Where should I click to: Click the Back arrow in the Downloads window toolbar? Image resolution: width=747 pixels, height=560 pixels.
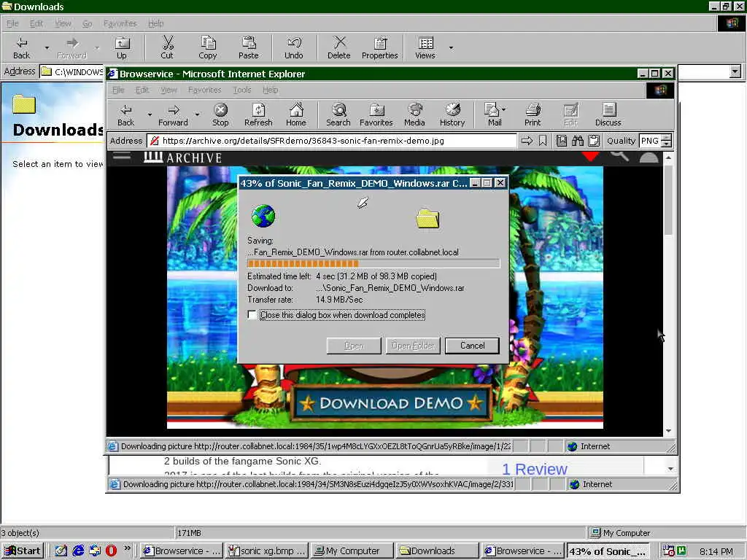(x=21, y=47)
